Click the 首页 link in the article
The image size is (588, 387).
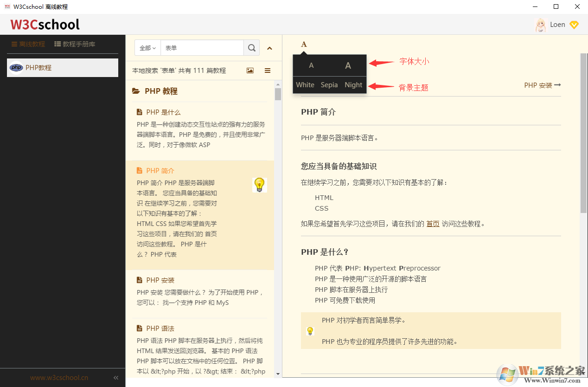433,223
